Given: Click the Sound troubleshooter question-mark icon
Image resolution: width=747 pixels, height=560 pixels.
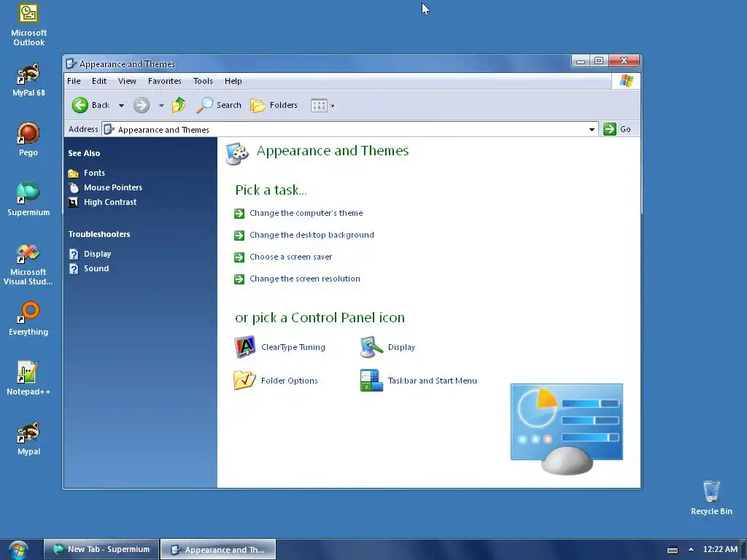Looking at the screenshot, I should click(x=74, y=269).
